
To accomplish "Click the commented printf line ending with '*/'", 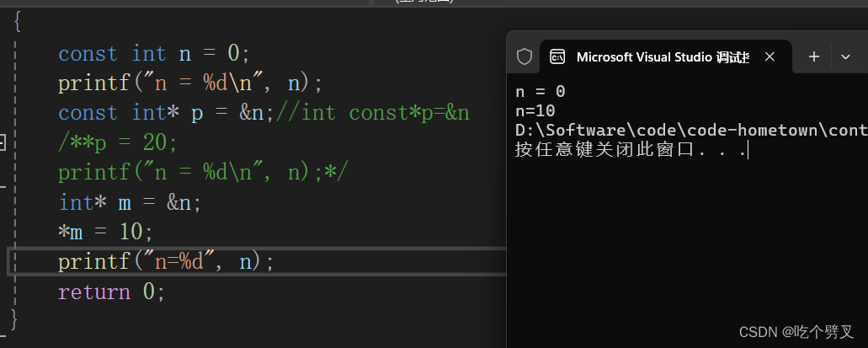I will pyautogui.click(x=204, y=173).
